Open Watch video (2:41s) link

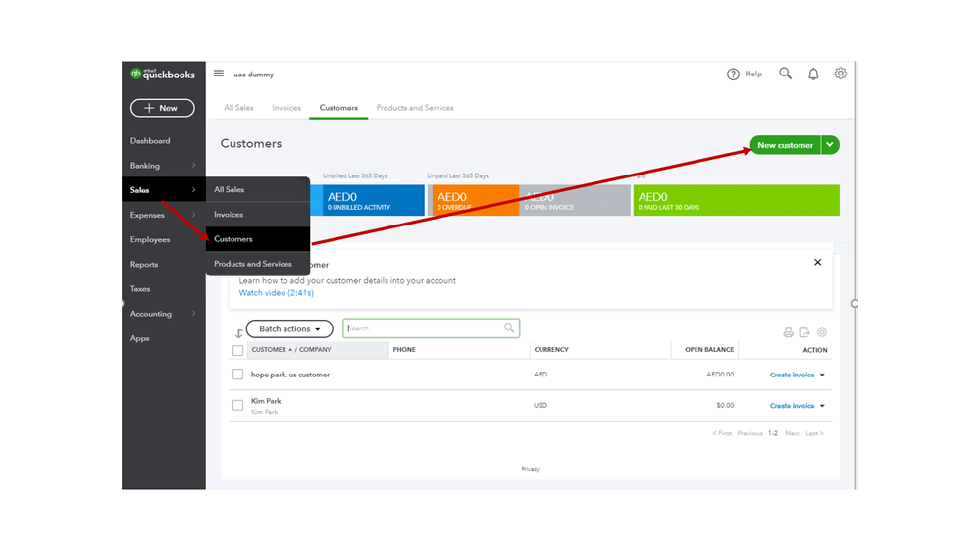[277, 293]
